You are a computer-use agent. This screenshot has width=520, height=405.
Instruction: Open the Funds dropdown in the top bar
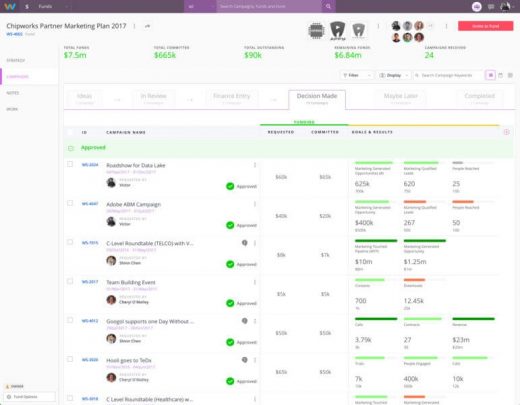coord(53,6)
